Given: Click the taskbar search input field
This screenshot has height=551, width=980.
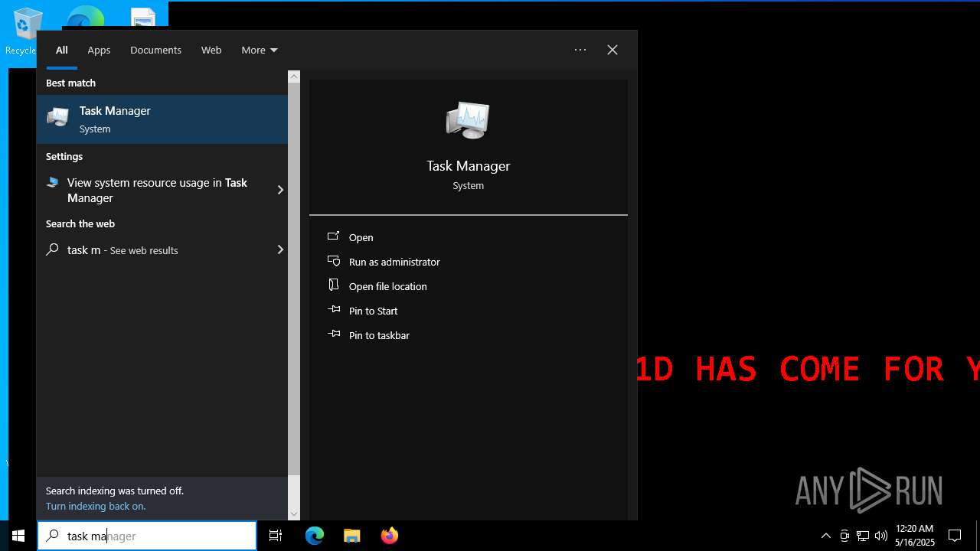Looking at the screenshot, I should [147, 536].
